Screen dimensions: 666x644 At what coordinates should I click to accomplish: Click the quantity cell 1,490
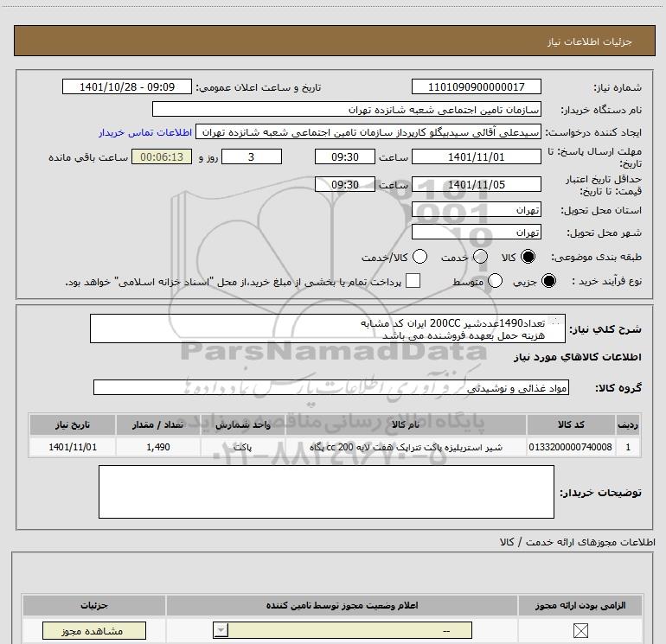point(158,447)
